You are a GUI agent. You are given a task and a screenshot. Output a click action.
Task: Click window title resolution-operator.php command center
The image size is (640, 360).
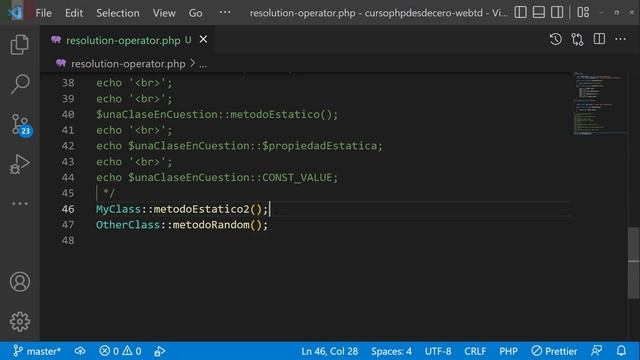click(379, 13)
